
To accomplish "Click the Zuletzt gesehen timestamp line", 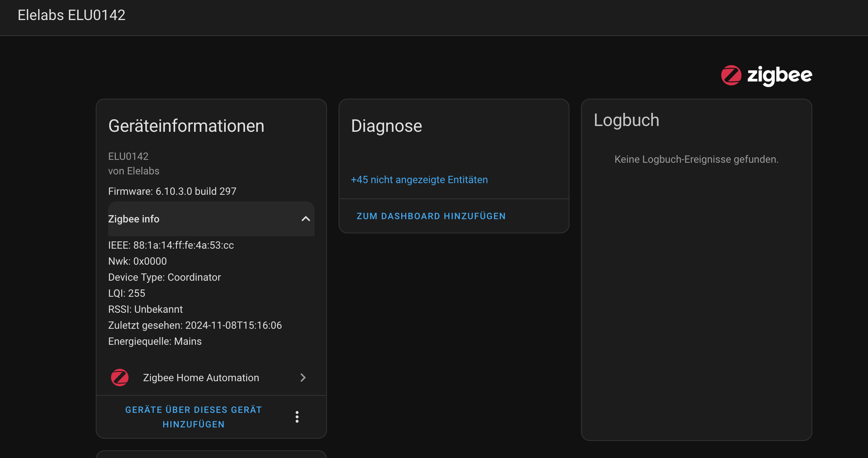I will [195, 325].
